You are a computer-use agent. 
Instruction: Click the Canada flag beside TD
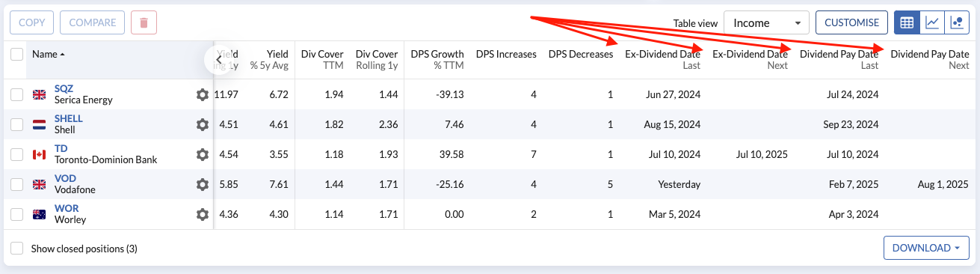coord(39,155)
